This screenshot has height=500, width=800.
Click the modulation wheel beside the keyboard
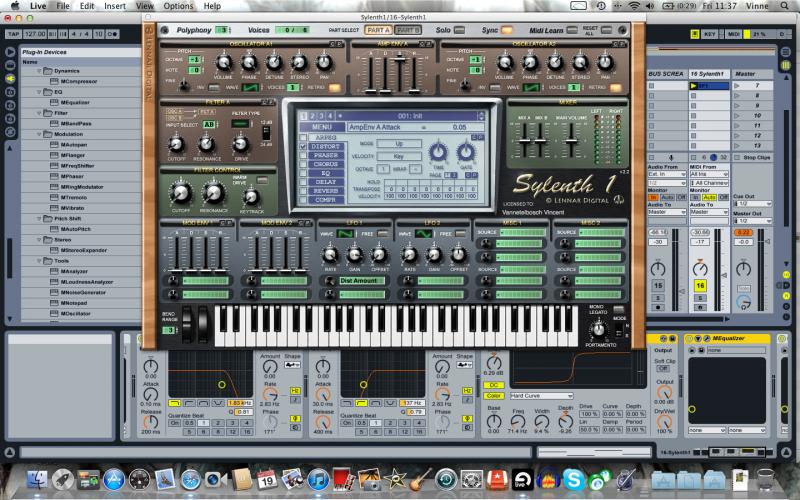(x=203, y=323)
